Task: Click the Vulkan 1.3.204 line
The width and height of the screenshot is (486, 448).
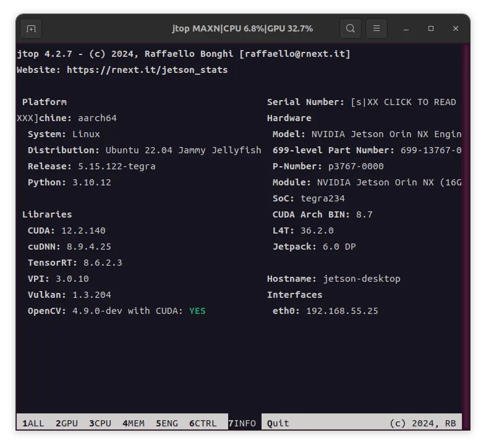Action: (x=69, y=295)
